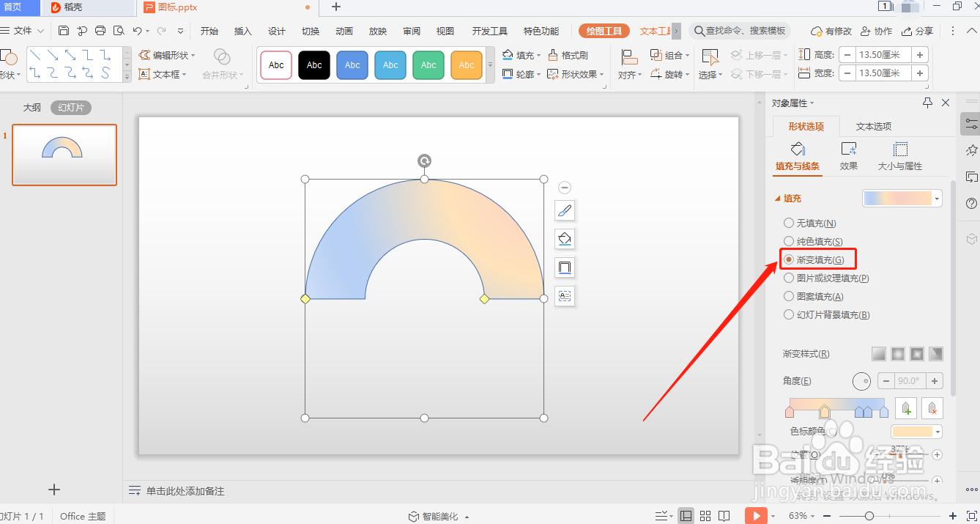Click the 分享 share button
Image resolution: width=980 pixels, height=524 pixels.
click(918, 31)
